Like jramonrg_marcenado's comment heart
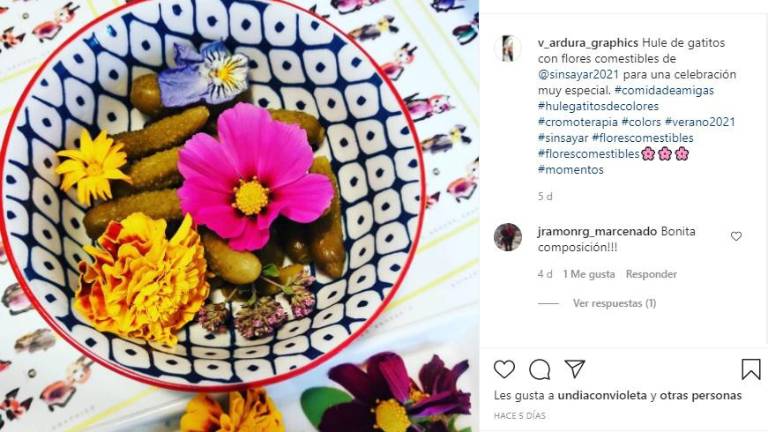The height and width of the screenshot is (432, 768). 736,236
